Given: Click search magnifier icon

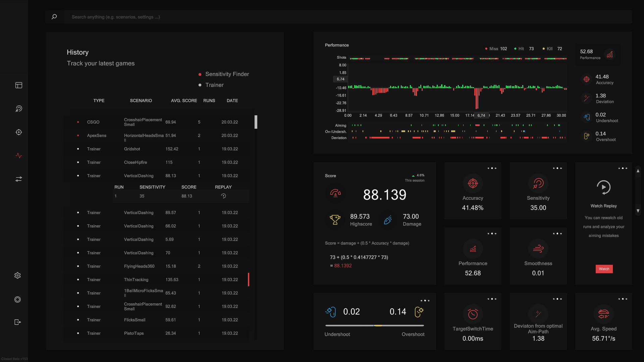Looking at the screenshot, I should [x=54, y=17].
